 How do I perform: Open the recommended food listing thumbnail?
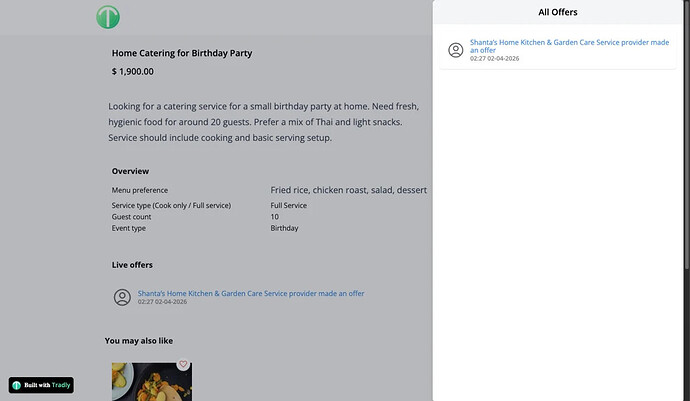click(x=150, y=382)
